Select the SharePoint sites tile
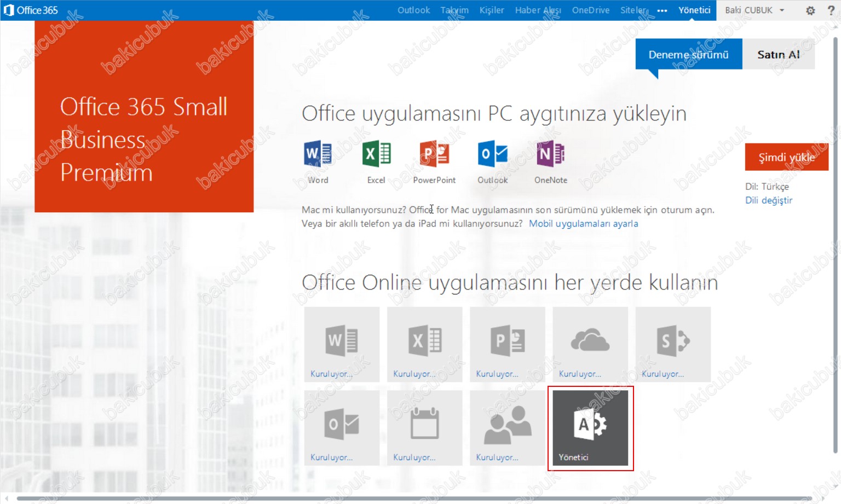This screenshot has height=504, width=841. (x=673, y=344)
